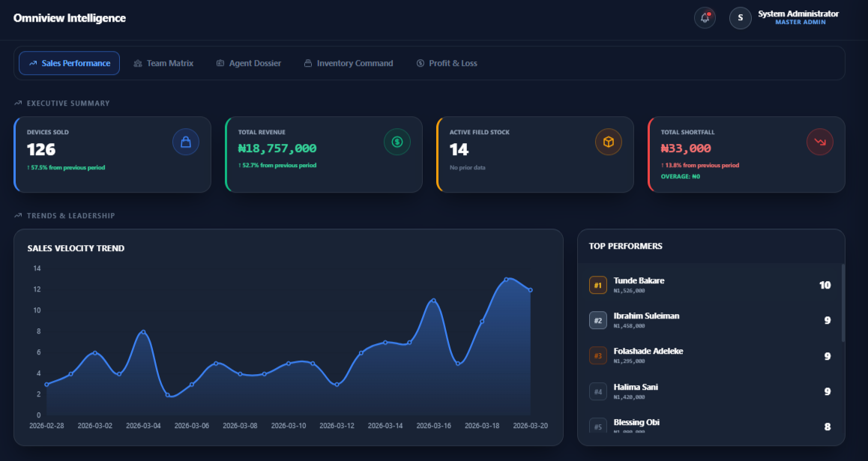868x461 pixels.
Task: Click the orange package icon on Active Field Stock
Action: pyautogui.click(x=609, y=142)
